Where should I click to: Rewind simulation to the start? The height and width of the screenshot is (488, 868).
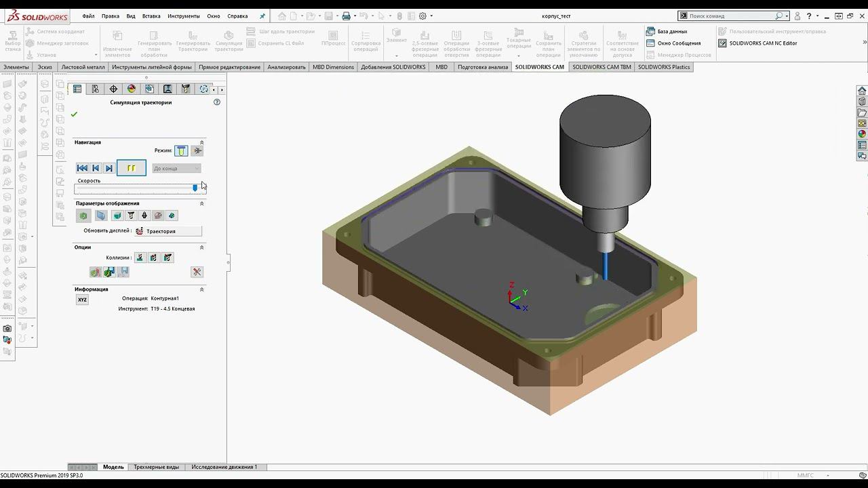coord(82,168)
